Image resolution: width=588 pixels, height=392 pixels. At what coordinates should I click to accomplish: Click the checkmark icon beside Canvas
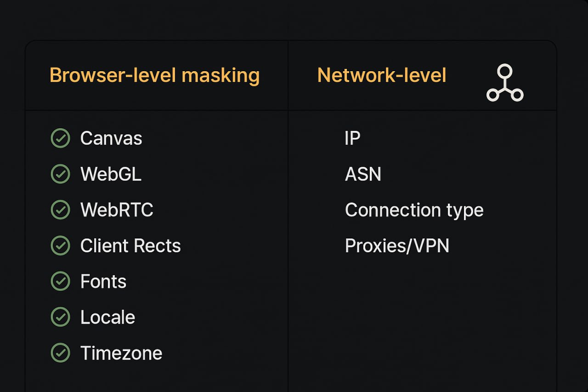(x=60, y=138)
